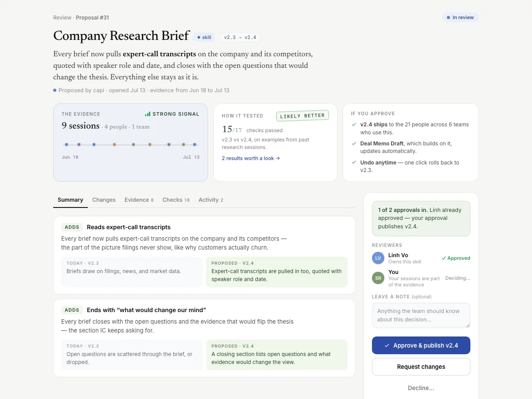Click the SR reviewer avatar
Screen dimensions: 532x399
pyautogui.click(x=378, y=278)
